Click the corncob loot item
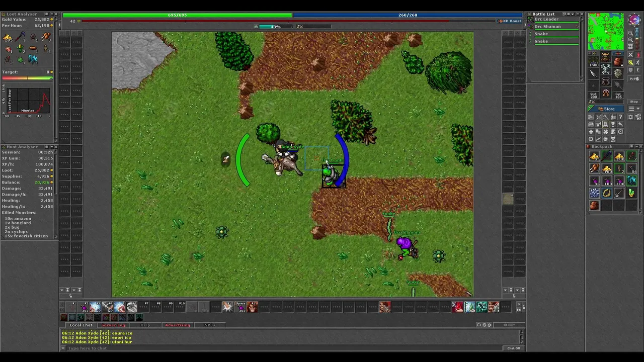The height and width of the screenshot is (362, 644). [x=20, y=49]
